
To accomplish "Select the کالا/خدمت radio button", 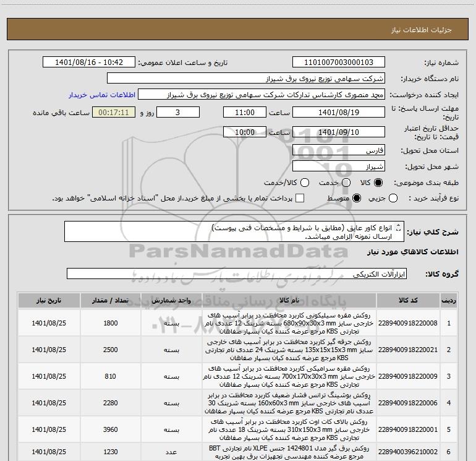I will click(x=305, y=183).
